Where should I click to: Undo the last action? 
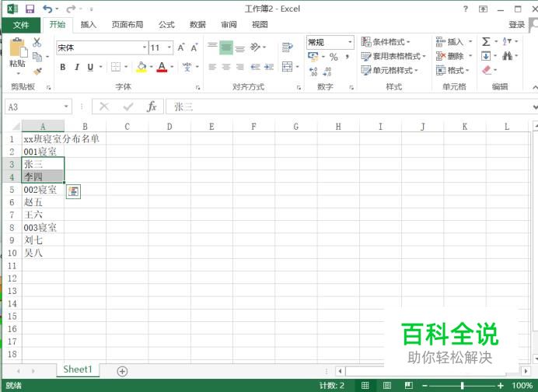tap(47, 9)
